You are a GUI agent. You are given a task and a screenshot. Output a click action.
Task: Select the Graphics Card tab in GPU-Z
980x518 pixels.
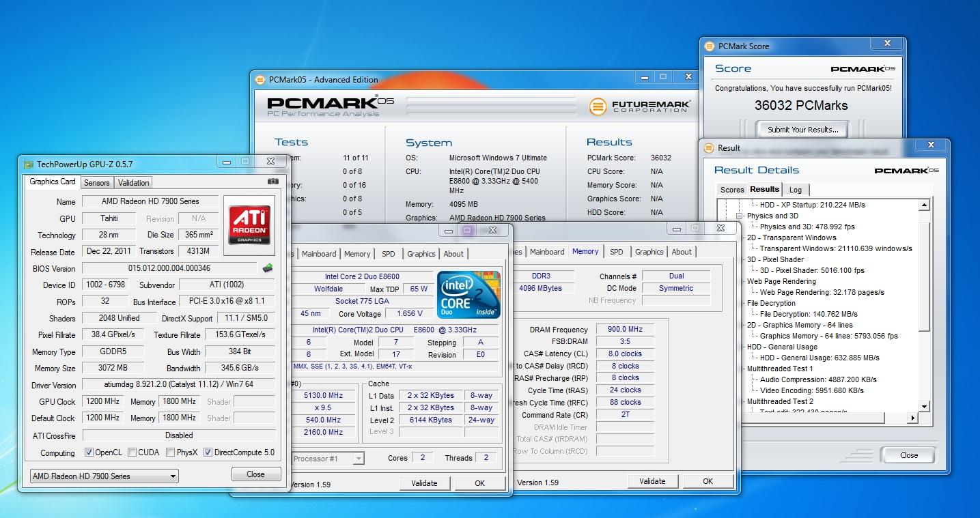point(53,182)
